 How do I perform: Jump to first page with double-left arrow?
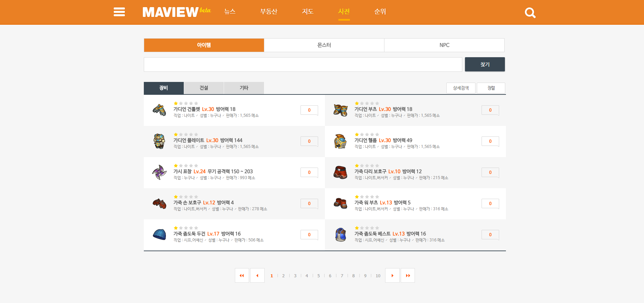pyautogui.click(x=242, y=276)
